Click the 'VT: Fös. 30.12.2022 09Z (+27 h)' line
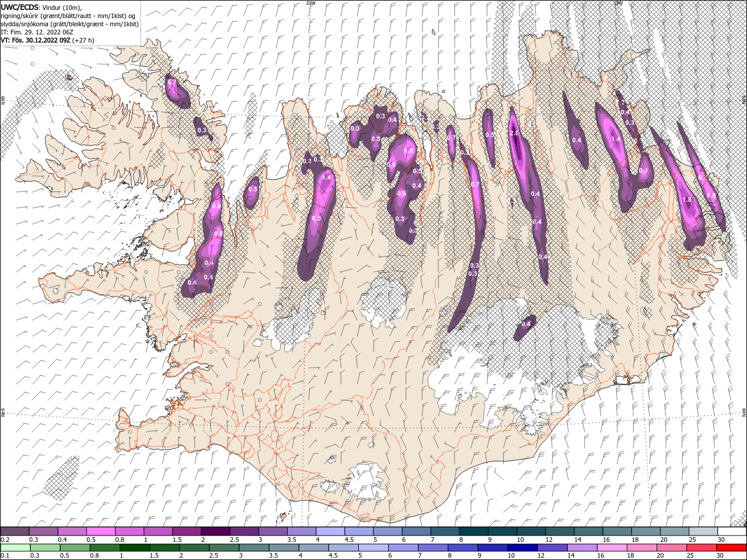Image resolution: width=747 pixels, height=560 pixels. [x=48, y=40]
